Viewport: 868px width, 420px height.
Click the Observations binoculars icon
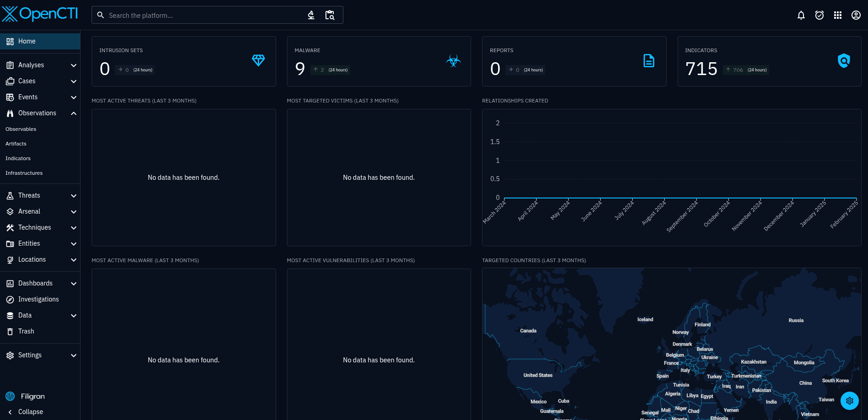click(x=10, y=113)
